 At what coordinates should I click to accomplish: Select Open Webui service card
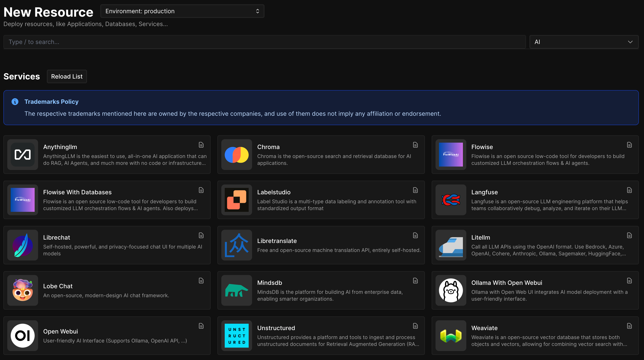[107, 335]
